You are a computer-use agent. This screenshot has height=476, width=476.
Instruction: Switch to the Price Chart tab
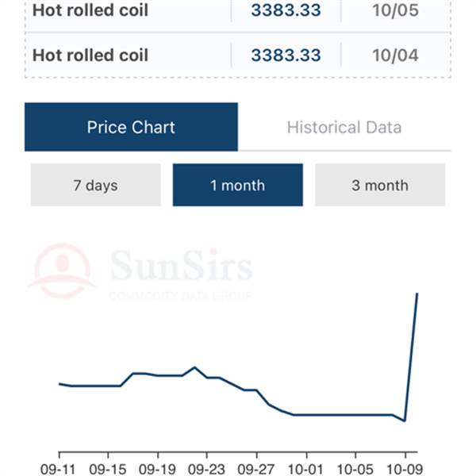tap(131, 127)
